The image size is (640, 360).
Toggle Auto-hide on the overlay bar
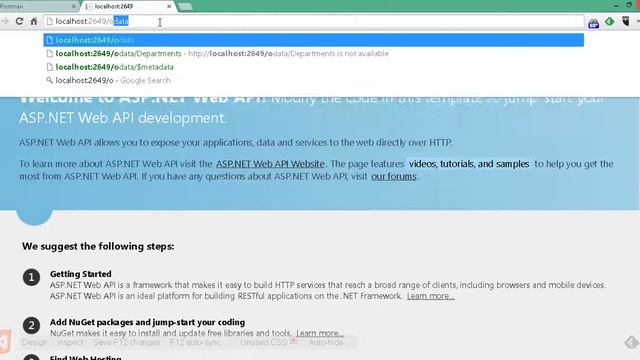pyautogui.click(x=326, y=342)
